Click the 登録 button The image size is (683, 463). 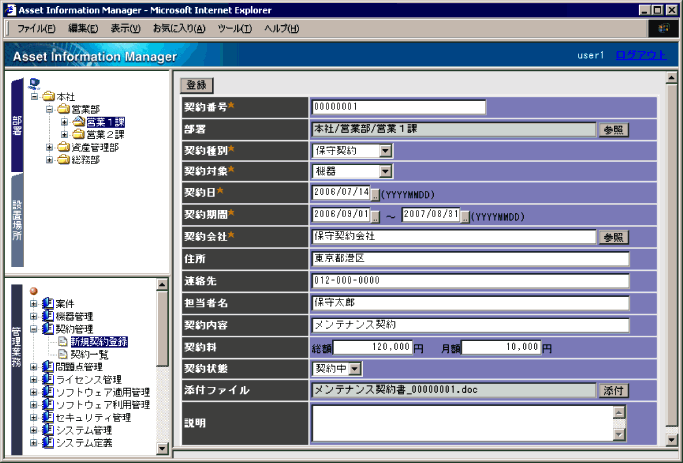click(198, 85)
